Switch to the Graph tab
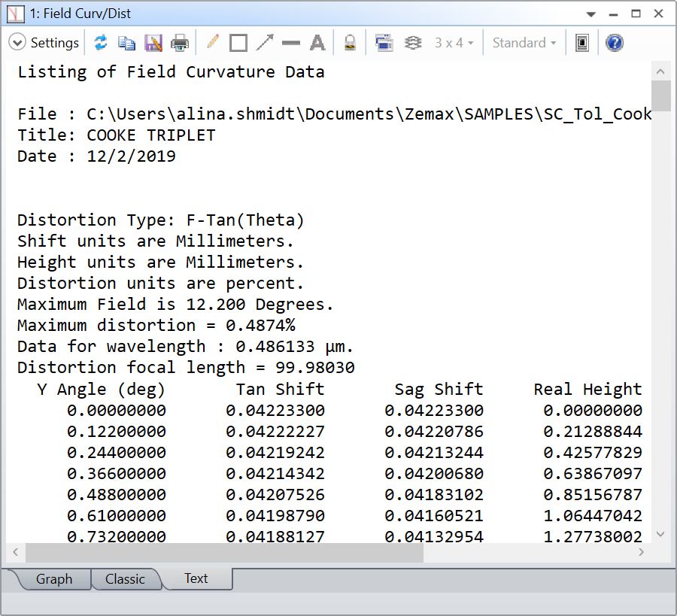Screen dimensions: 677x616 tap(53, 579)
